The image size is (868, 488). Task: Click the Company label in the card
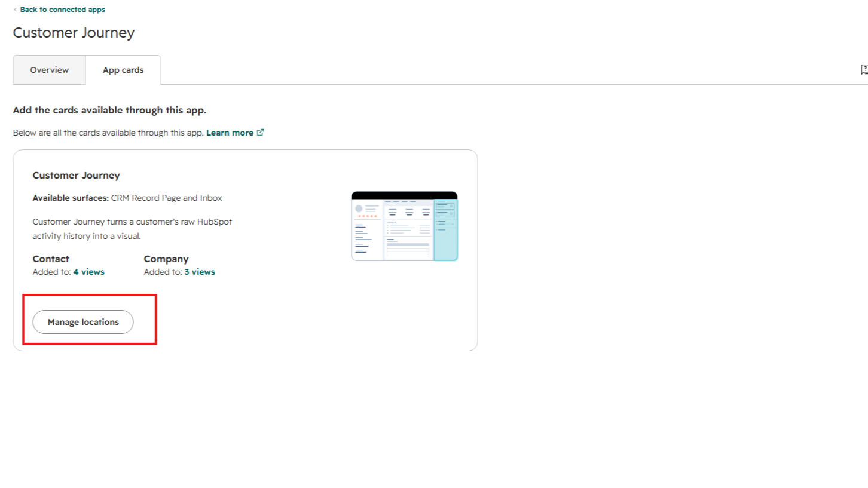166,259
